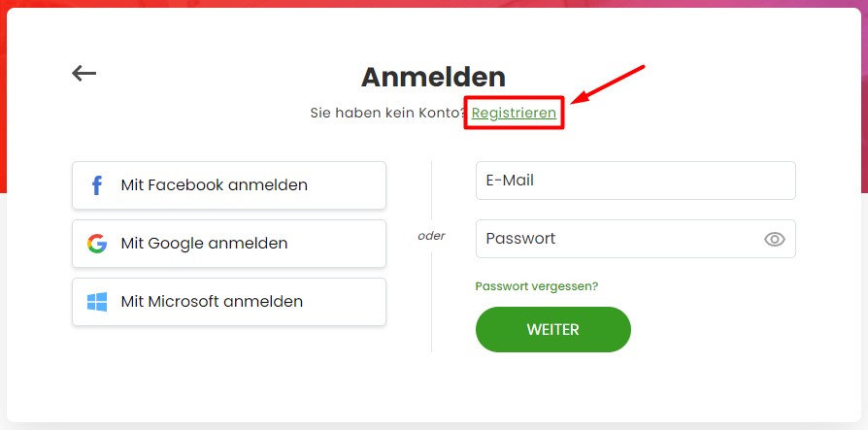The width and height of the screenshot is (868, 430).
Task: Click the blue Microsoft Windows logo
Action: tap(97, 302)
